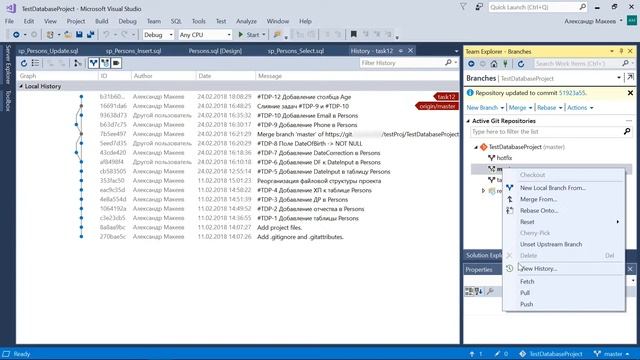Dismiss the repository updated notification
640x360 pixels.
coord(630,93)
